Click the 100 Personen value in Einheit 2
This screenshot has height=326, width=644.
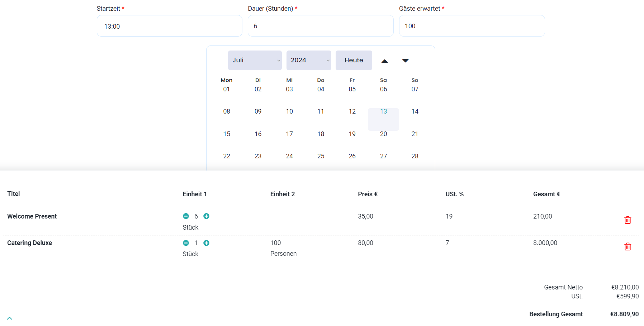(283, 248)
